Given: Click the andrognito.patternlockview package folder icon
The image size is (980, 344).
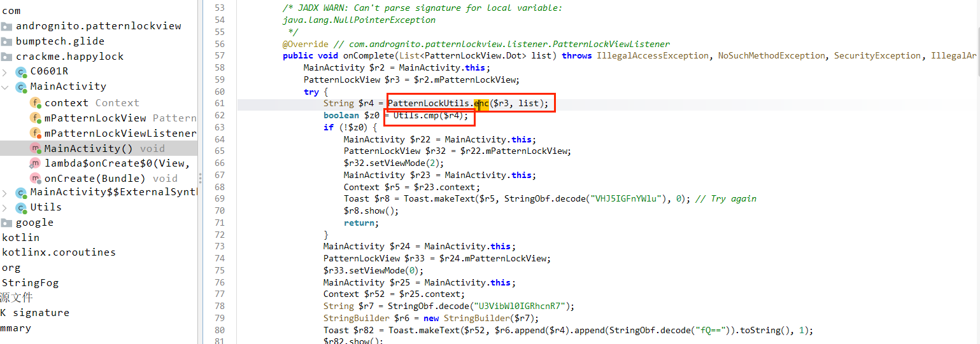Looking at the screenshot, I should coord(6,26).
